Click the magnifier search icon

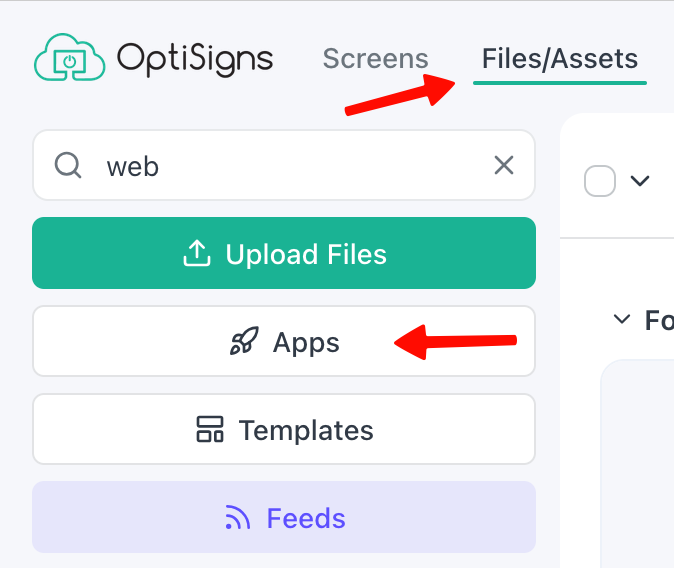pos(68,165)
